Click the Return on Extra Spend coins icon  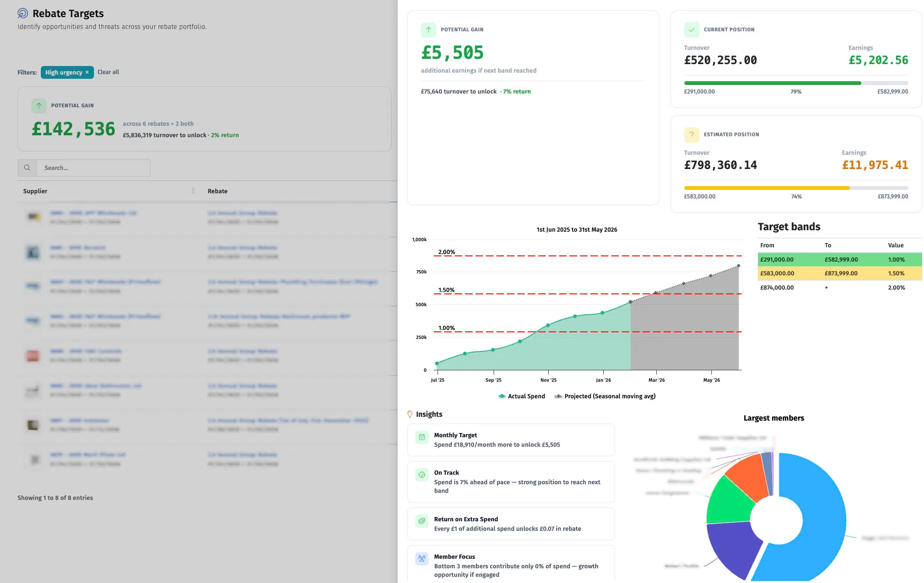click(421, 521)
